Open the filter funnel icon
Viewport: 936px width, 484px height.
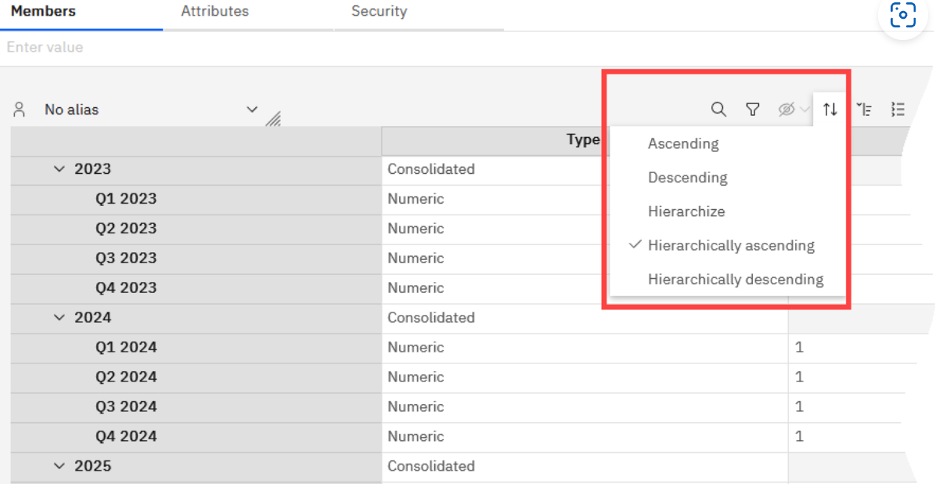pyautogui.click(x=753, y=109)
